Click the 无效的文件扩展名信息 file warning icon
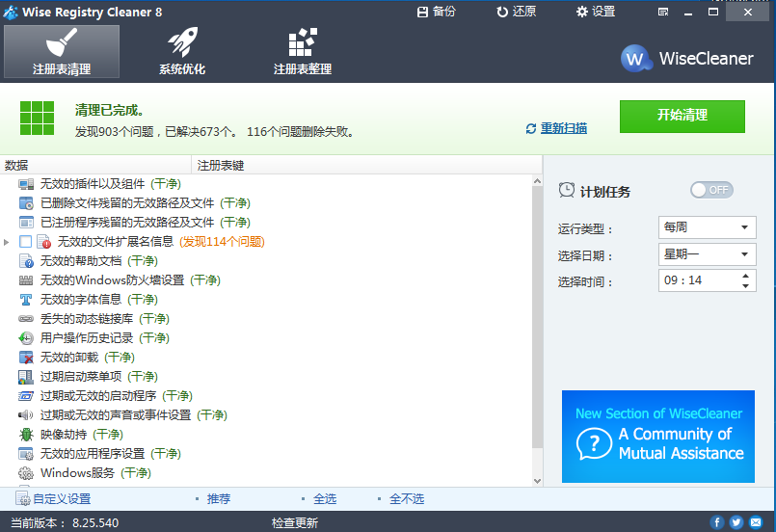The height and width of the screenshot is (532, 776). [x=43, y=242]
